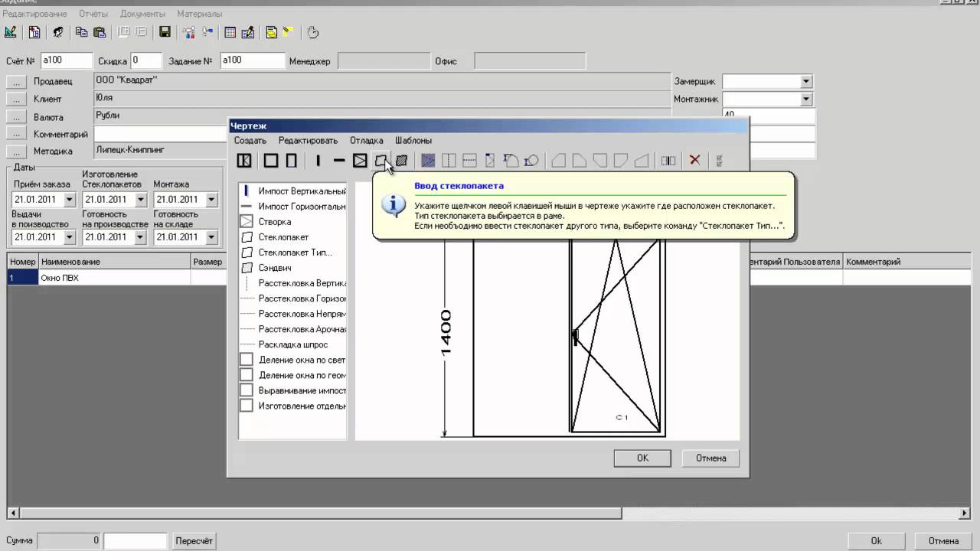This screenshot has width=980, height=551.
Task: Click the Наименование column header
Action: [x=114, y=262]
